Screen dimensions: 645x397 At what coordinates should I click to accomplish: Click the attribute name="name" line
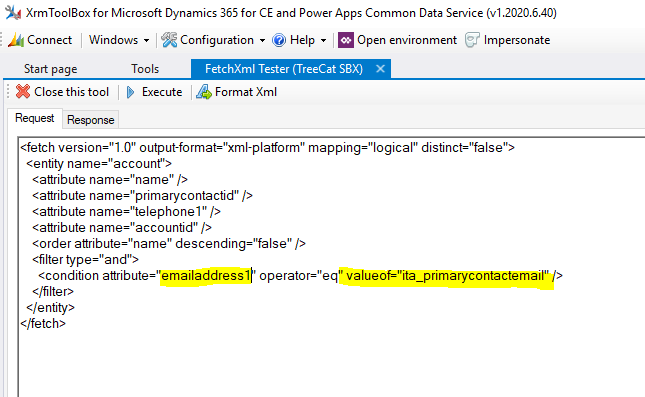(110, 179)
